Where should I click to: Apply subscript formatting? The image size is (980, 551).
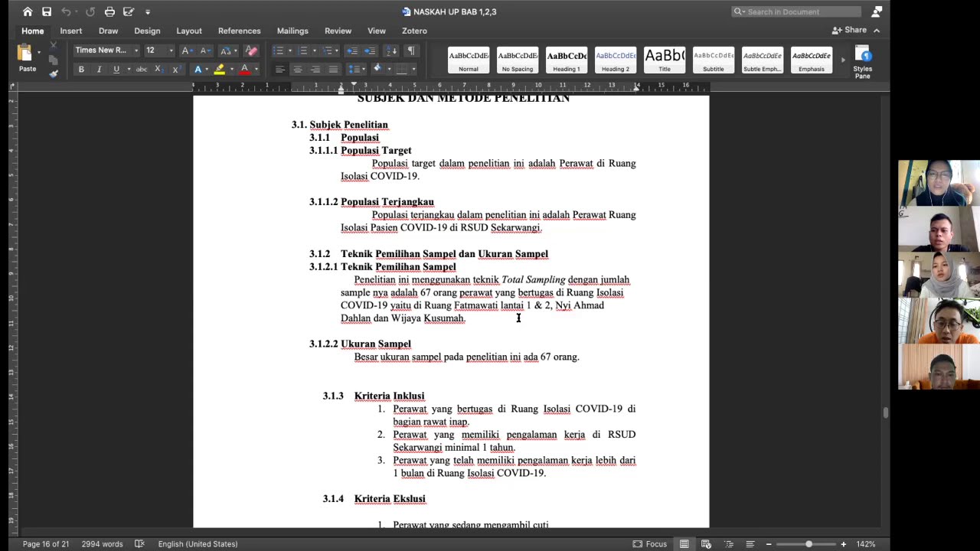pos(158,70)
